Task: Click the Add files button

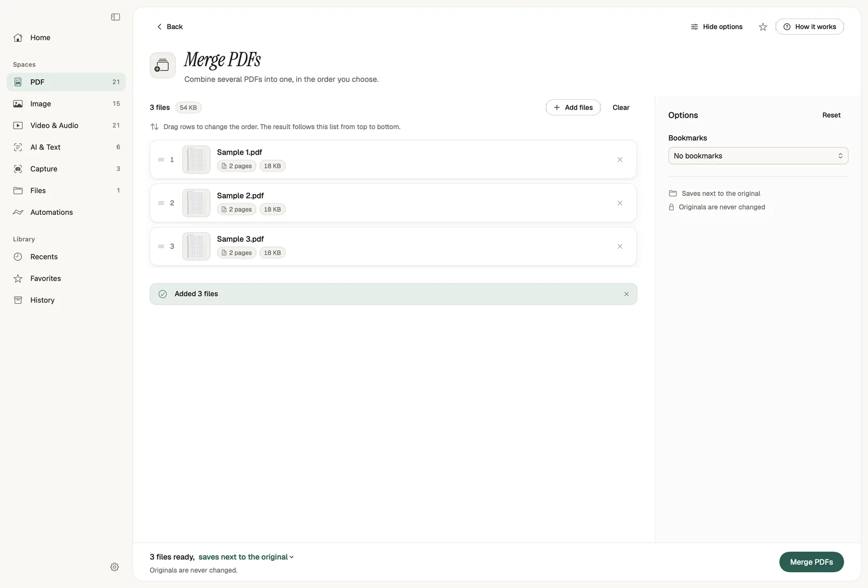Action: (x=573, y=107)
